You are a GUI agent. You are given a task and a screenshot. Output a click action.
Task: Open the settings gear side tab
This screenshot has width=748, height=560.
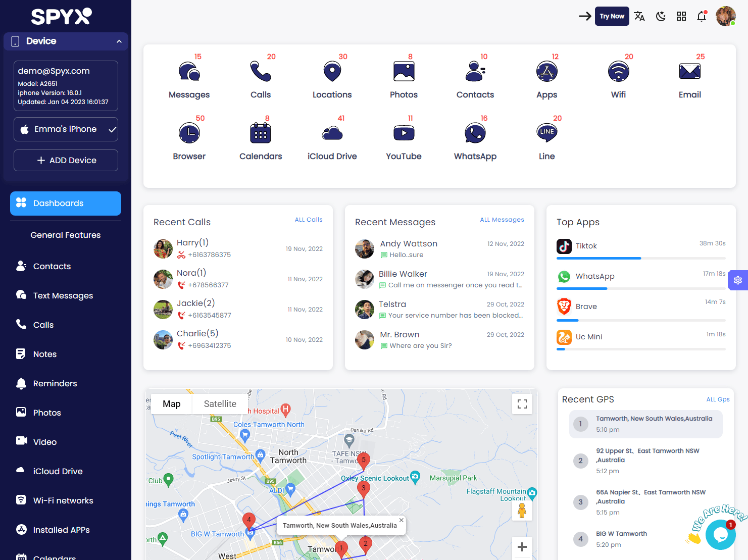738,280
